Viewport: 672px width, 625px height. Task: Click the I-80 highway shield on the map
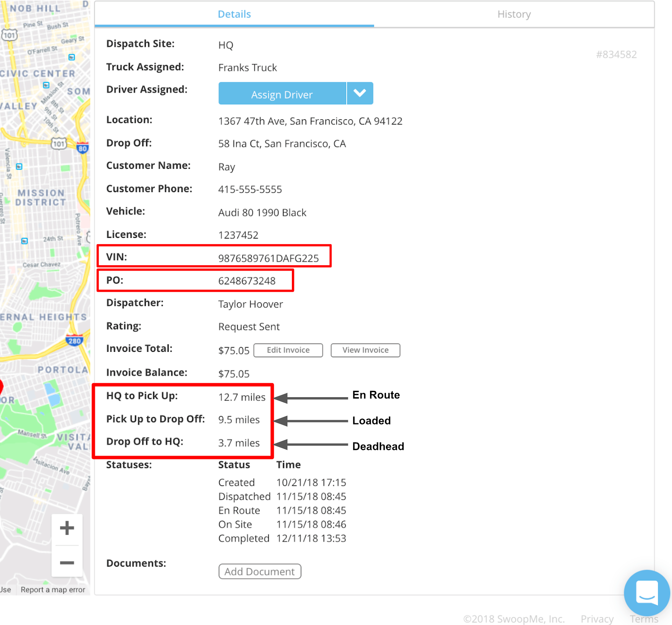pos(82,148)
